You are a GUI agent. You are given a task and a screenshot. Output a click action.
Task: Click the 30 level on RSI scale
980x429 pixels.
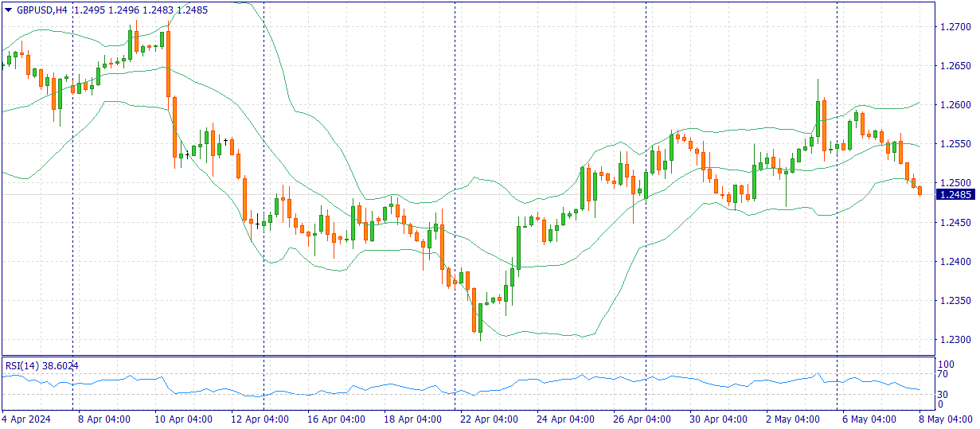(x=943, y=394)
